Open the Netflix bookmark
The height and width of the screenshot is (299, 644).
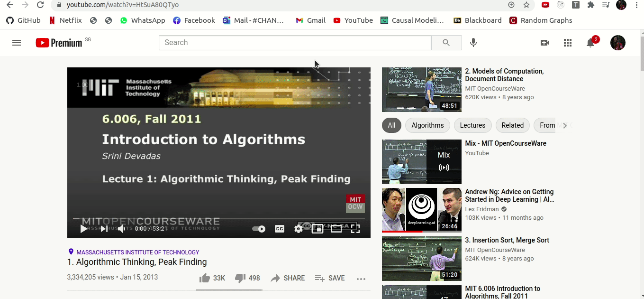65,20
